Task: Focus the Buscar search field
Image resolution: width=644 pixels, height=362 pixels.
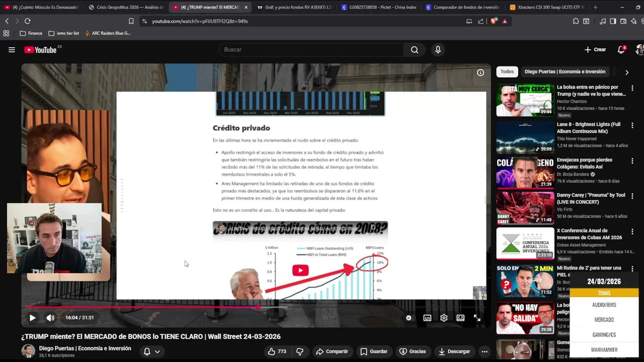Action: (x=311, y=50)
